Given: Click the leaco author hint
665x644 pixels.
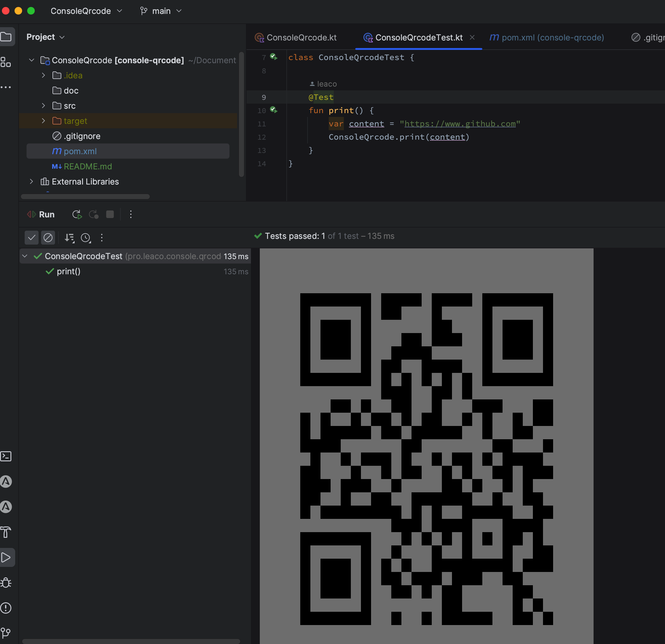Looking at the screenshot, I should (x=323, y=84).
